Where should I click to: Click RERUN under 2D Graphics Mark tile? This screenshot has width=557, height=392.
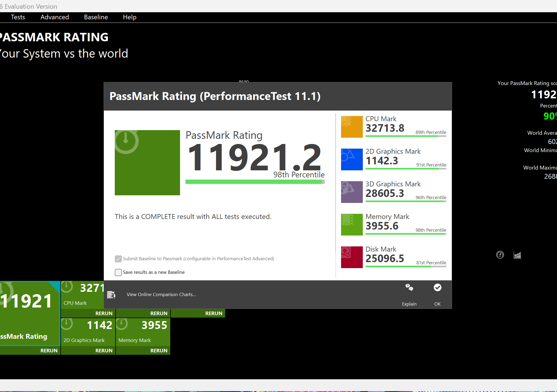(x=104, y=351)
